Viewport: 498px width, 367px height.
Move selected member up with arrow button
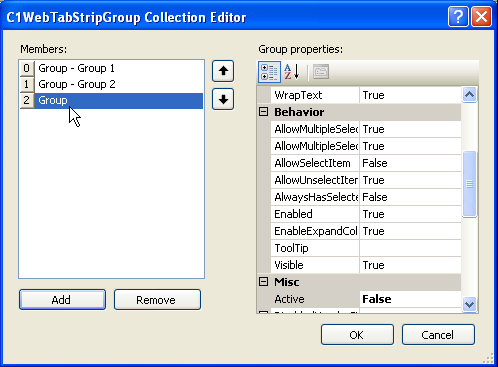(223, 71)
